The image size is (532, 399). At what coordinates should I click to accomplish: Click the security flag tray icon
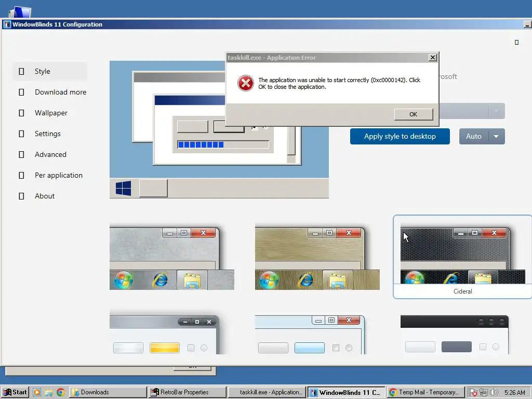pos(473,393)
